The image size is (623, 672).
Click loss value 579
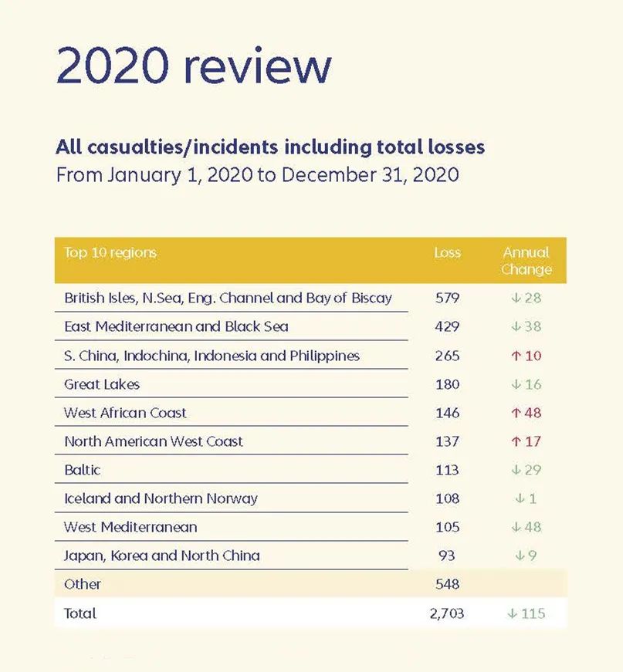tap(447, 298)
